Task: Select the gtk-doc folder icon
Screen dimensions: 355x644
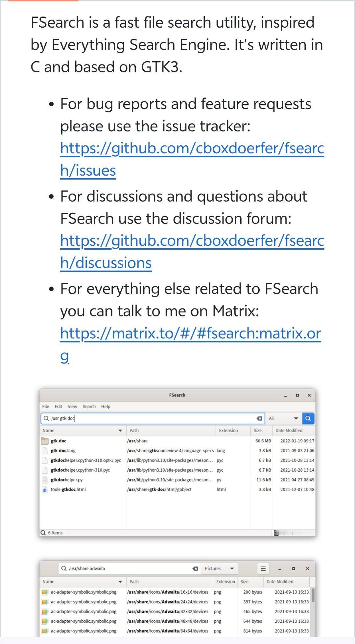Action: 45,441
